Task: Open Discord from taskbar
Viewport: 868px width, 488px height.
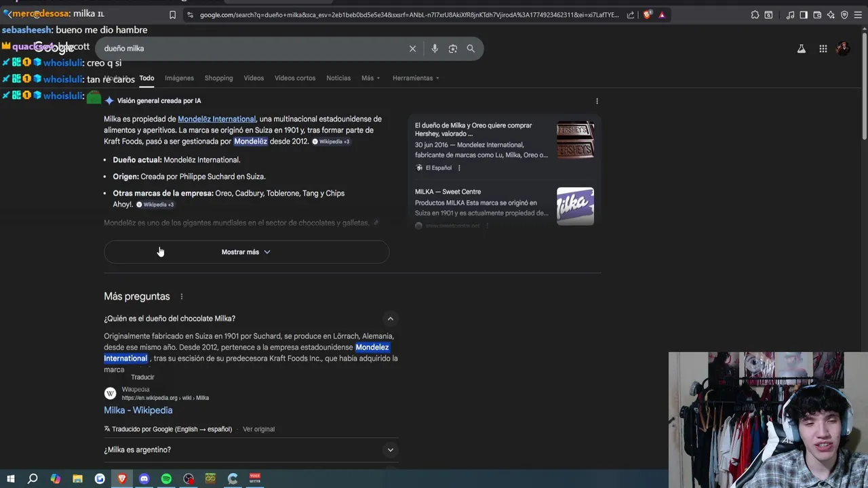Action: (144, 479)
